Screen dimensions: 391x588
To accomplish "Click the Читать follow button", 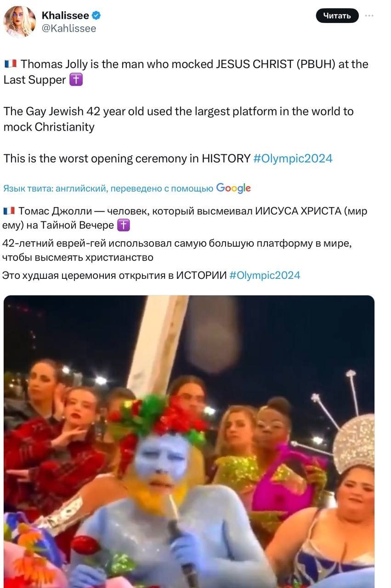I will tap(337, 16).
